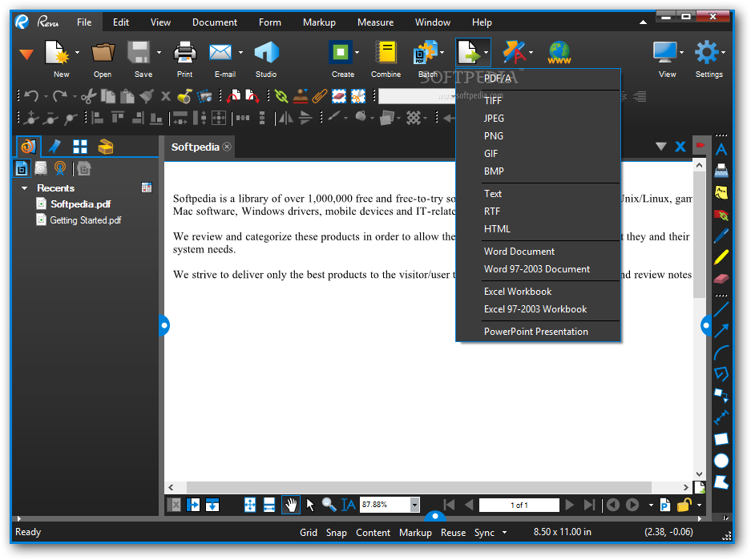
Task: Click the Snapshot camera icon
Action: (x=204, y=96)
